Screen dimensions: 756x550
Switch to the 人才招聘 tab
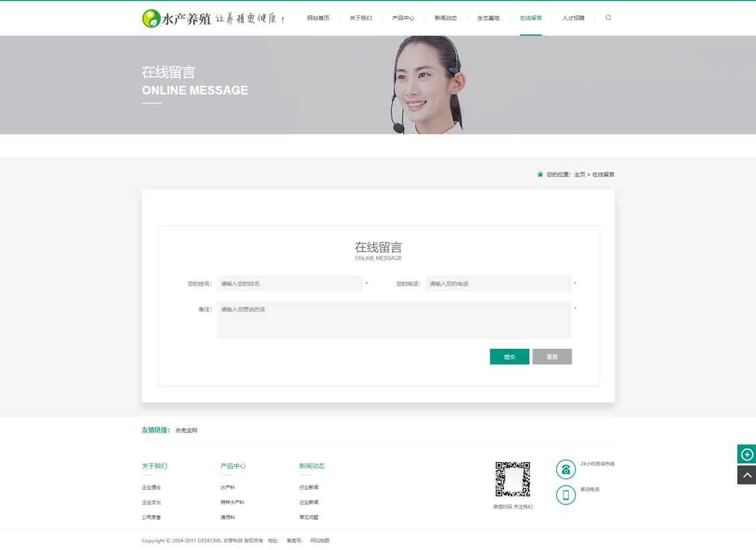(x=573, y=18)
